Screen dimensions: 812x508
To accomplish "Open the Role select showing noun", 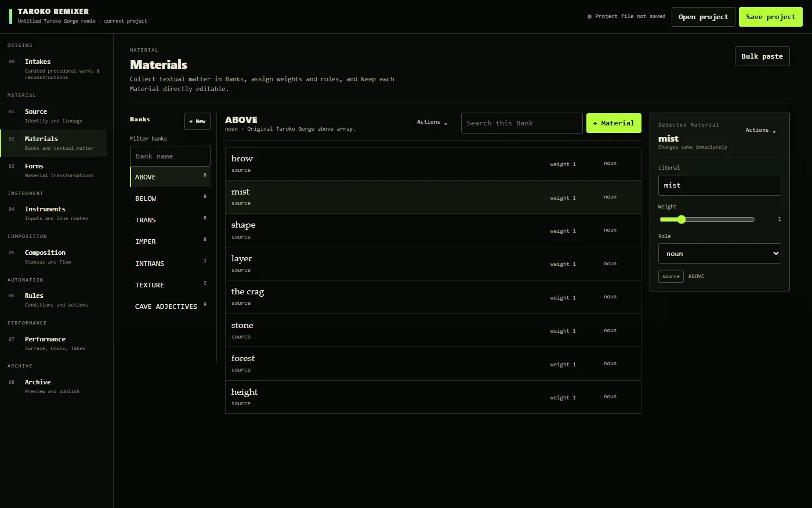I will click(719, 254).
